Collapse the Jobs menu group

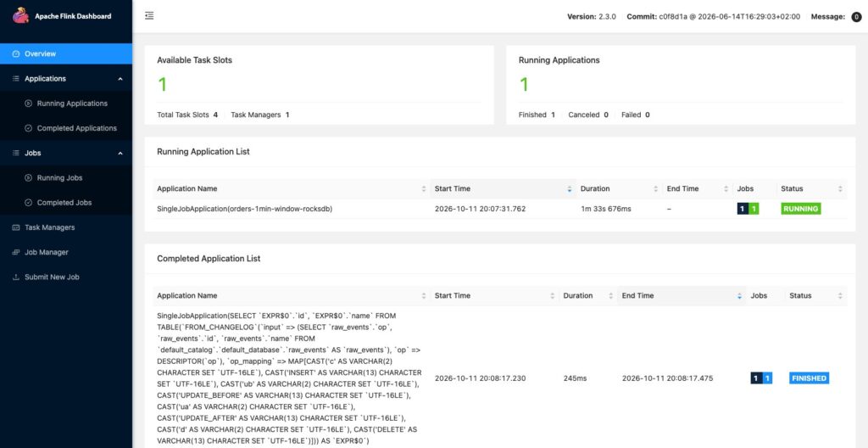click(x=66, y=153)
